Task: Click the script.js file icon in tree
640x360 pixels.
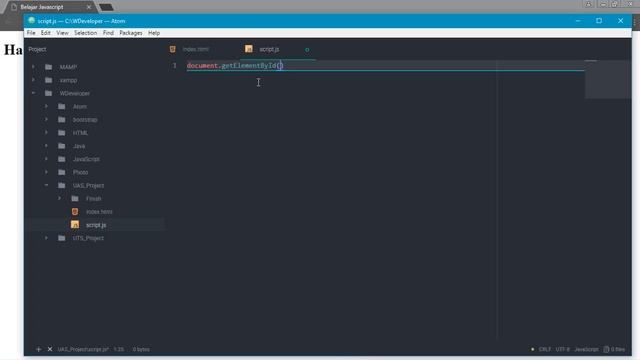Action: 75,224
